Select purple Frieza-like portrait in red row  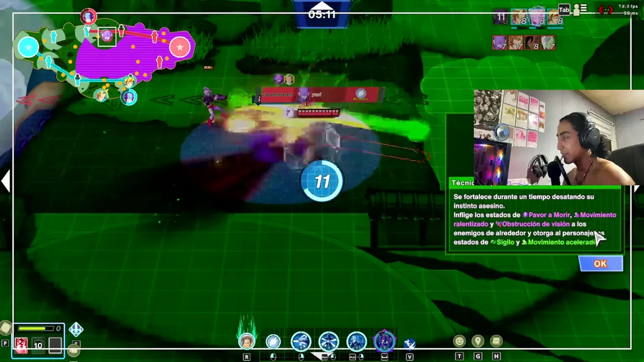click(x=499, y=42)
